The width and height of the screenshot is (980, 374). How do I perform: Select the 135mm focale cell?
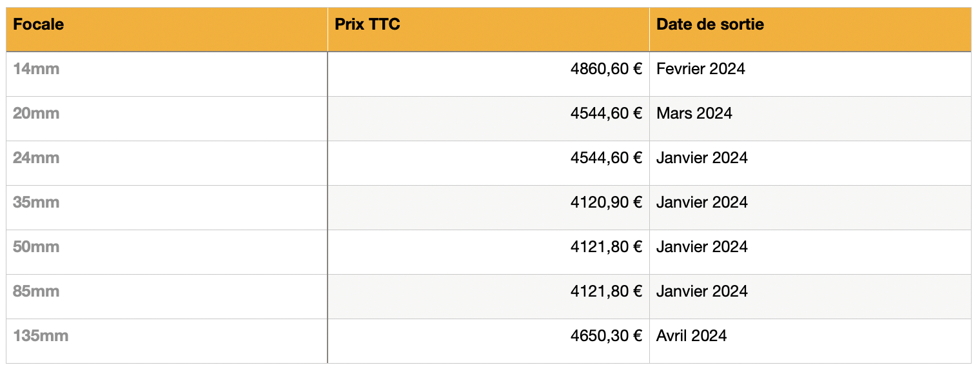pos(41,336)
